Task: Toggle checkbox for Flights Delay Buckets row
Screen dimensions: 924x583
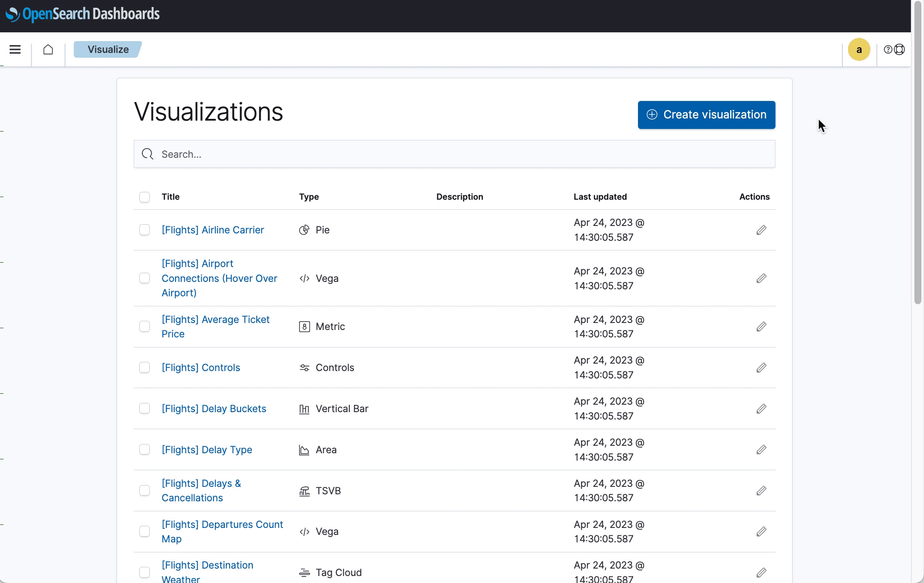Action: [145, 408]
